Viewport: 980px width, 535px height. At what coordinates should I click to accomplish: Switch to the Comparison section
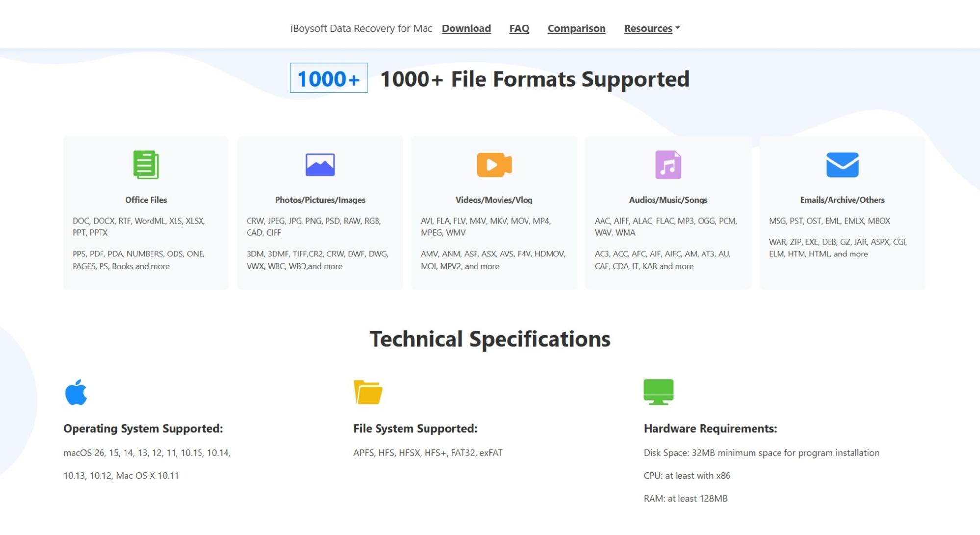pos(576,28)
